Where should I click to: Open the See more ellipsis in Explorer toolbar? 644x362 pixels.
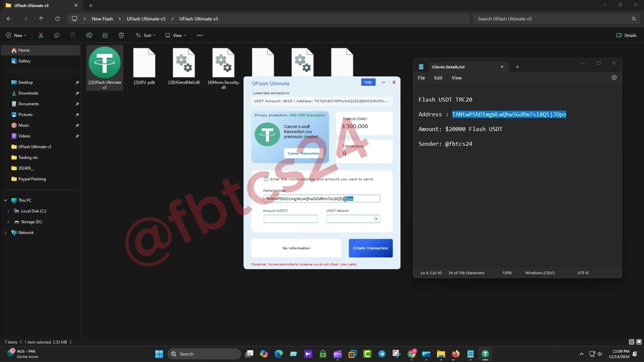[200, 35]
